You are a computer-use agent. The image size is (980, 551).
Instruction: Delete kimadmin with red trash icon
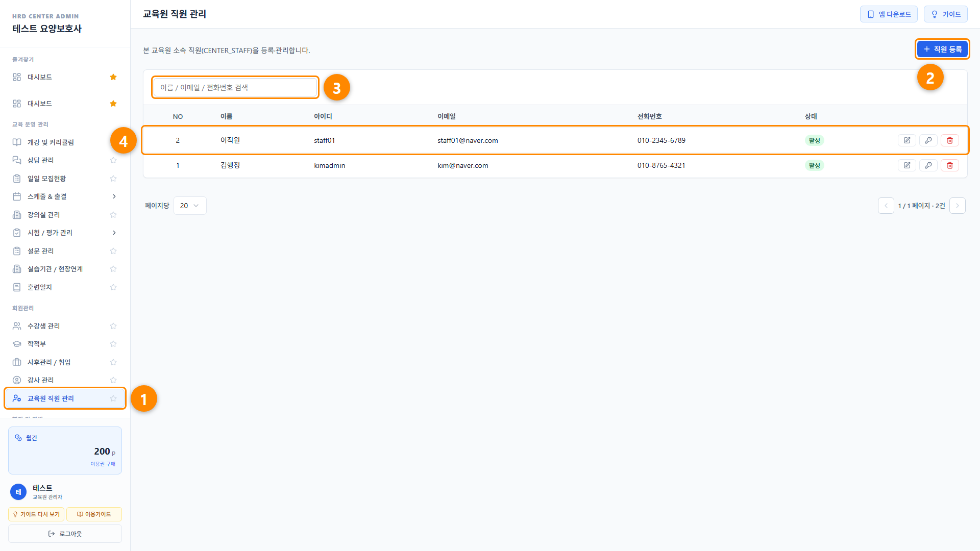coord(950,165)
